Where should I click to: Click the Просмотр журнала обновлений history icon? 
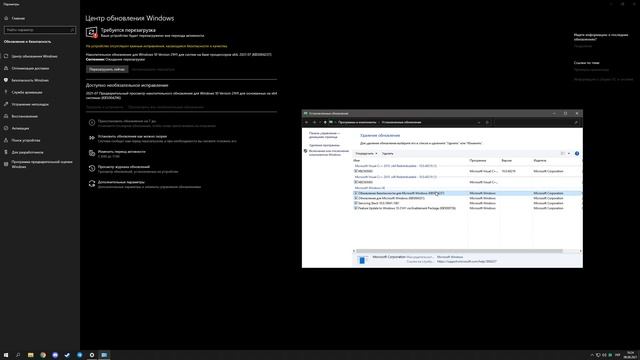tap(92, 168)
